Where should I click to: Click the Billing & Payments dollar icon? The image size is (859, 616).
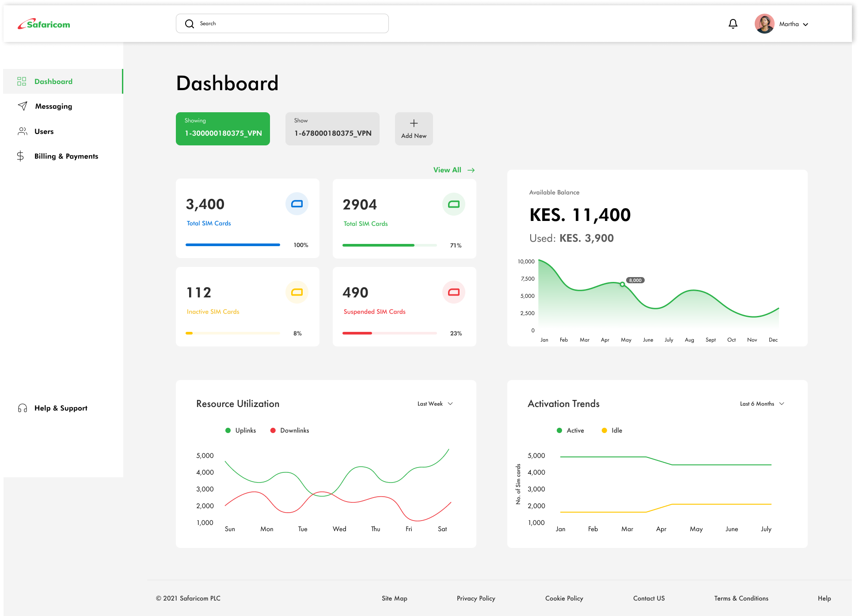pyautogui.click(x=20, y=156)
